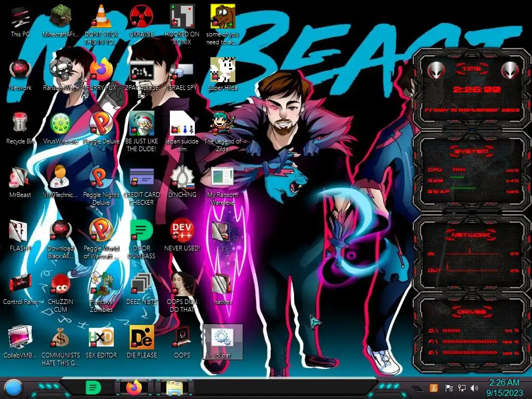Click the network tray icon

[x=461, y=388]
